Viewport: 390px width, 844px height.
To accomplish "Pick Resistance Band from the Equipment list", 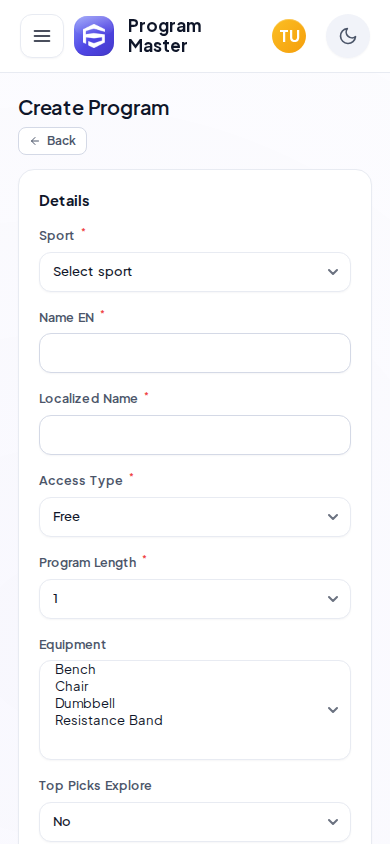I will [109, 721].
